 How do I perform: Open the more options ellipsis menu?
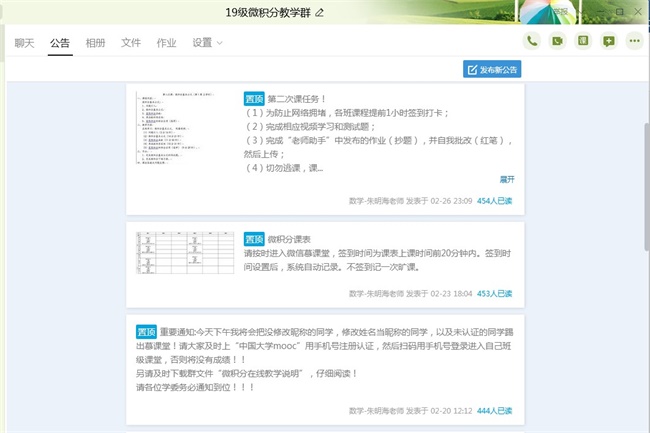pyautogui.click(x=635, y=41)
